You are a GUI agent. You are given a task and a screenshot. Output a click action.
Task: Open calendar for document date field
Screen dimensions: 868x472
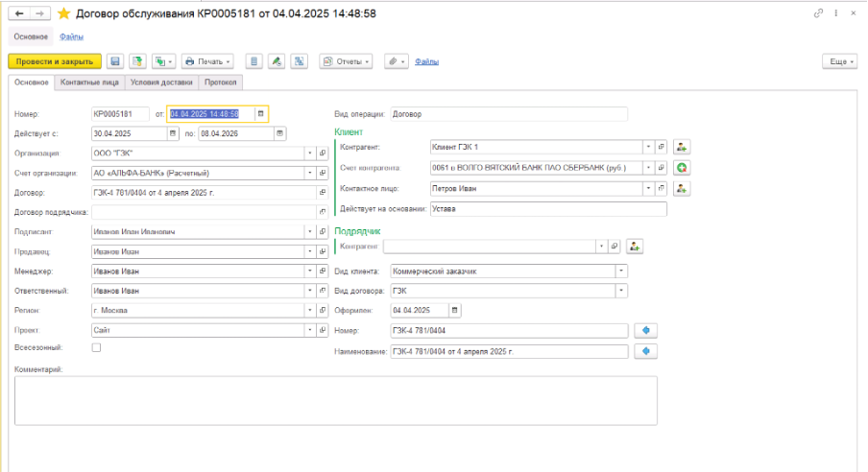coord(261,114)
